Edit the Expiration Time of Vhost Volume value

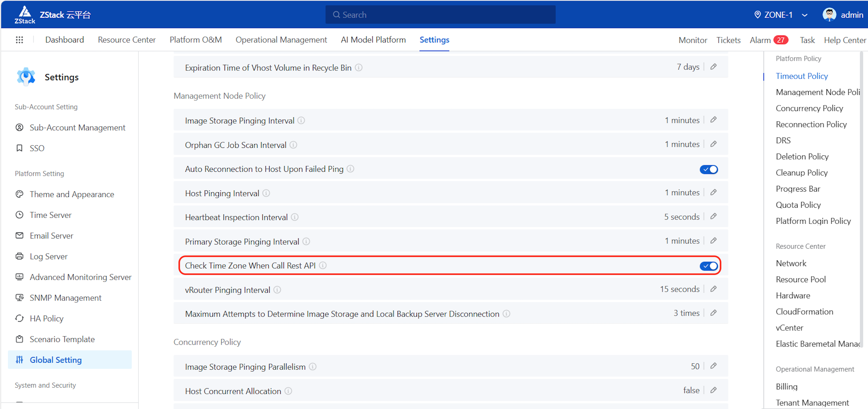click(713, 67)
